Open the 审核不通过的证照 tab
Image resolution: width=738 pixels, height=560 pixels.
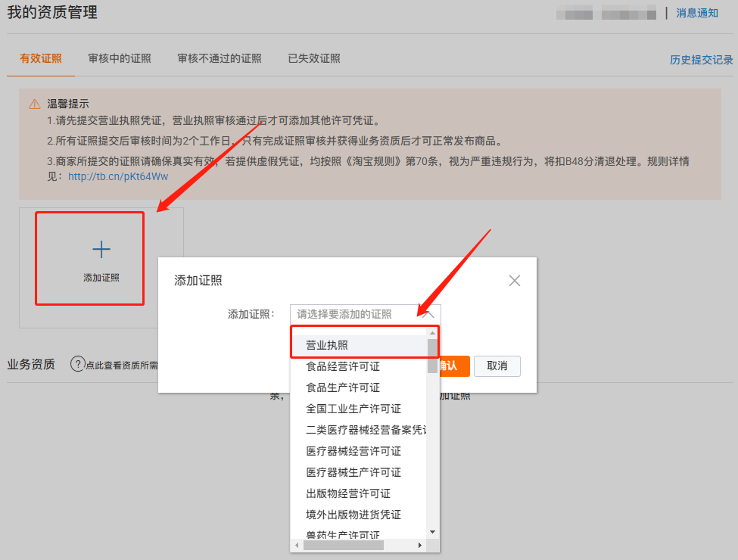pos(220,59)
